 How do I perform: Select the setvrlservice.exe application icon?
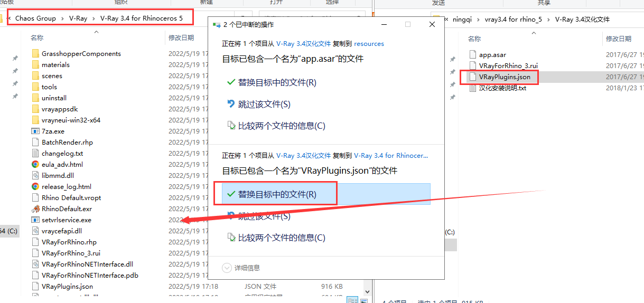[35, 220]
